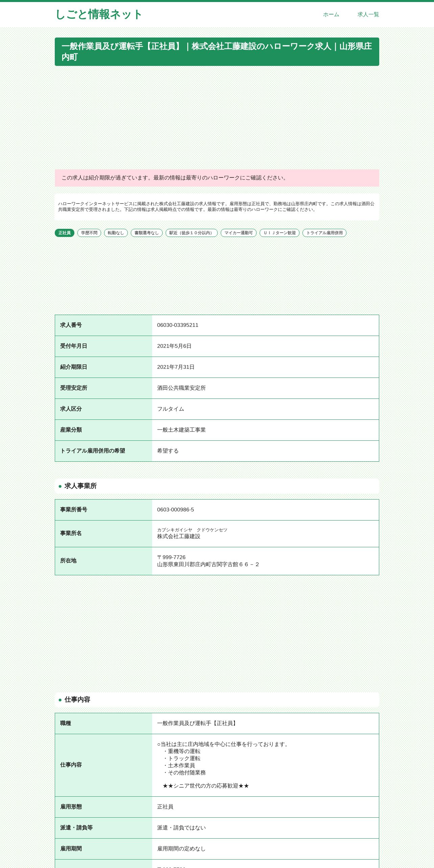The width and height of the screenshot is (434, 868).
Task: Click 一般土木建築工事業 value
Action: pos(182,430)
